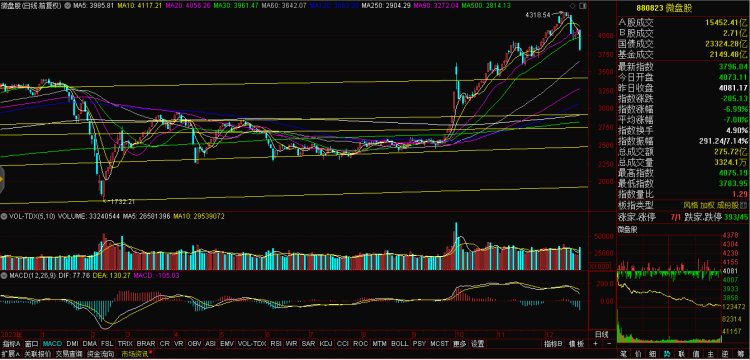Click the 日线 period selector label
The height and width of the screenshot is (360, 750).
pyautogui.click(x=602, y=335)
